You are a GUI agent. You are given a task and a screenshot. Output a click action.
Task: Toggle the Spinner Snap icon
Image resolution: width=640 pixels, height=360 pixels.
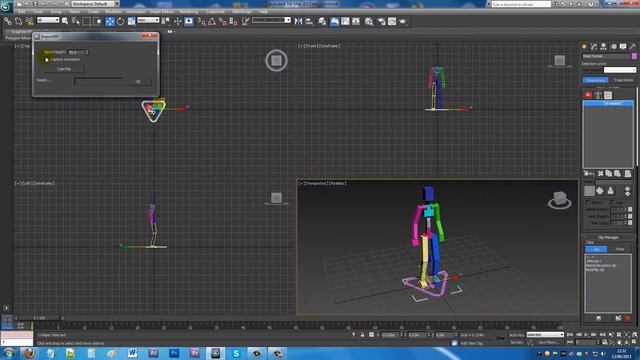[233, 21]
